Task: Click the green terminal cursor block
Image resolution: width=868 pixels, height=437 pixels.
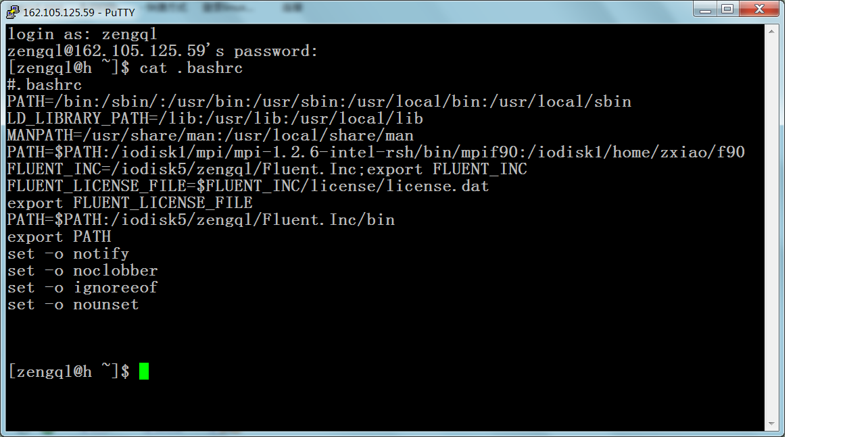Action: pyautogui.click(x=144, y=370)
